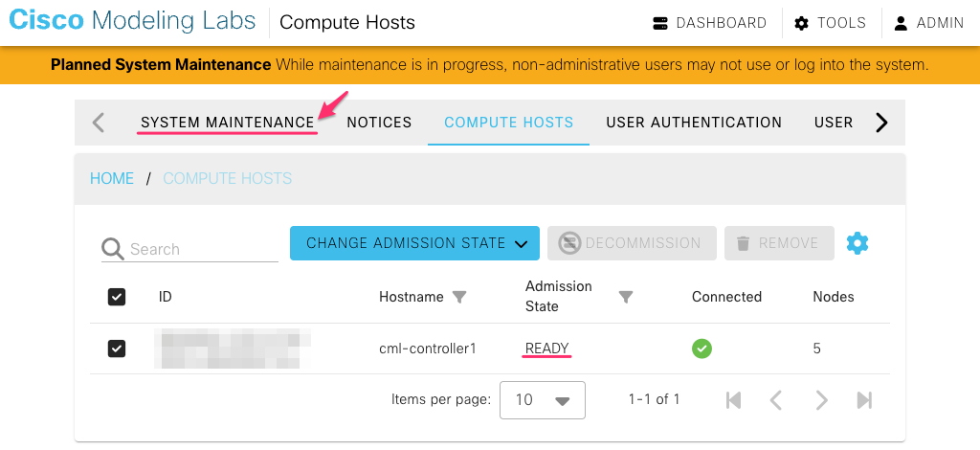Click the Connected column header

pos(726,297)
